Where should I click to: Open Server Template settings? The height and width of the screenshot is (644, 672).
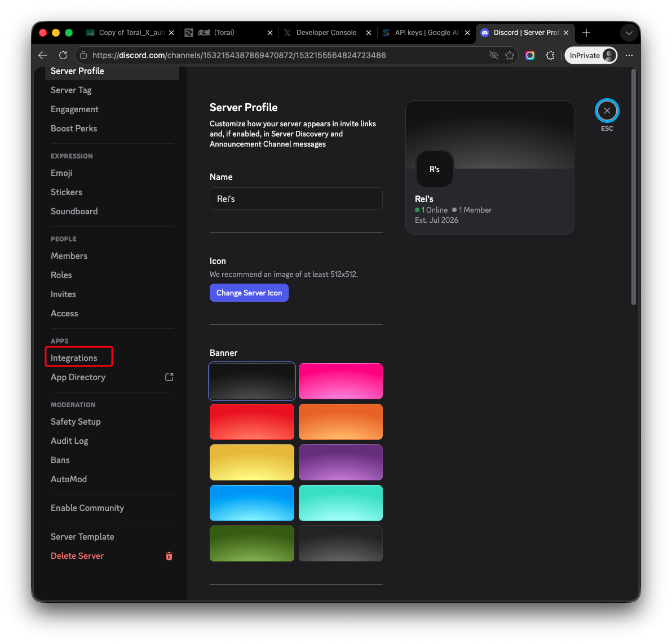[x=112, y=536]
